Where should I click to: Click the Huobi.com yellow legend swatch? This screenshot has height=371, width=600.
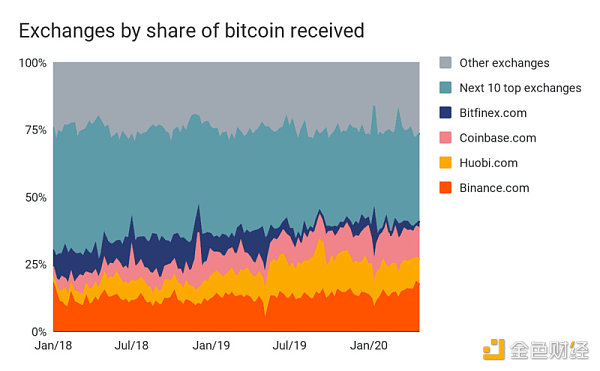(445, 163)
